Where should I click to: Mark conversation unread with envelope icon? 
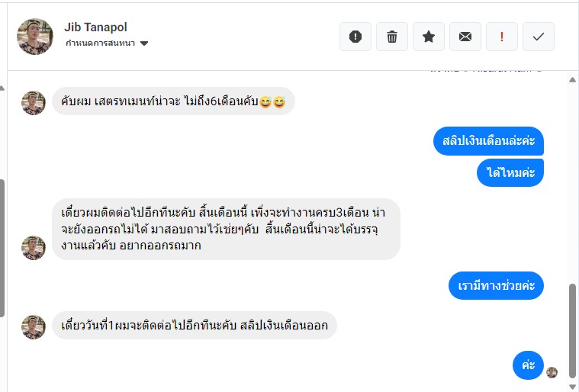pyautogui.click(x=465, y=37)
